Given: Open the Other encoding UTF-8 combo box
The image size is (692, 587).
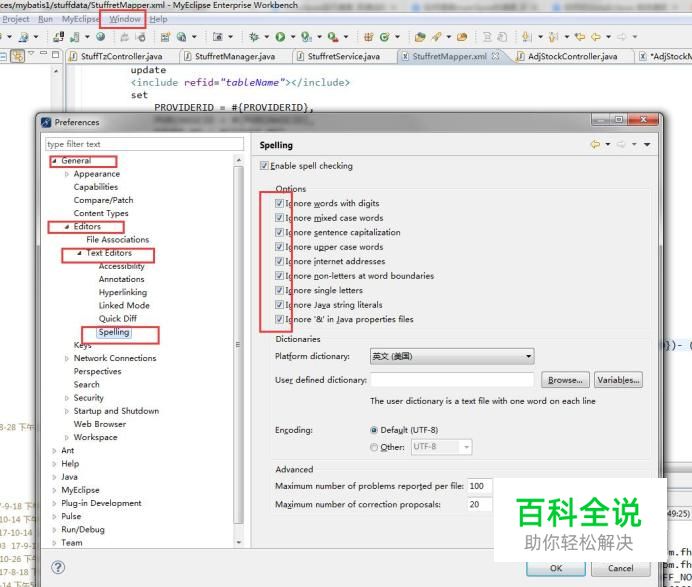Looking at the screenshot, I should [x=441, y=447].
